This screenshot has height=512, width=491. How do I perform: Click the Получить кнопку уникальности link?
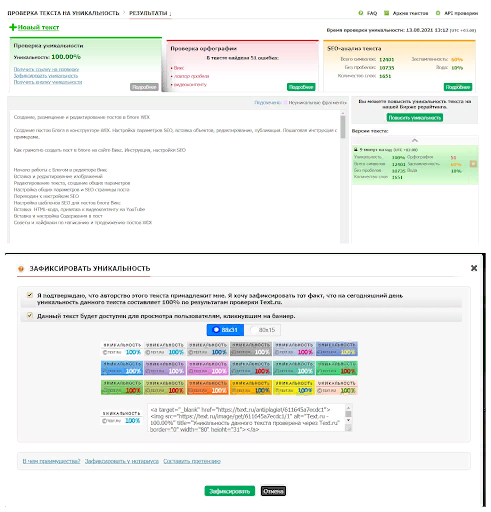pyautogui.click(x=48, y=82)
